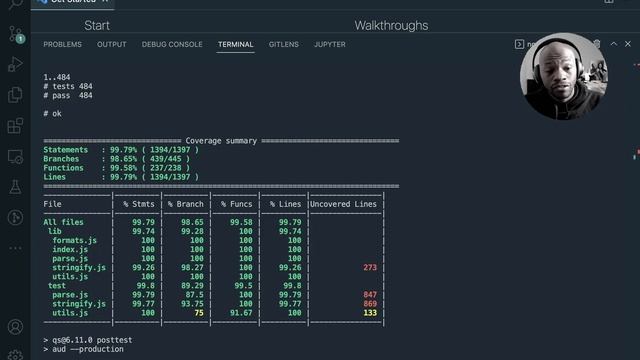
Task: Open the Manage settings gear
Action: tap(16, 355)
